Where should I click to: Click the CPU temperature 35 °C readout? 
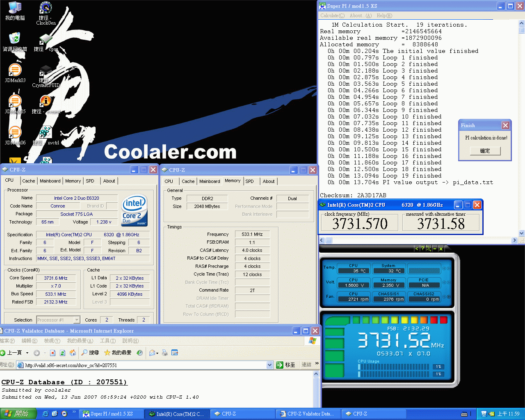[x=353, y=271]
